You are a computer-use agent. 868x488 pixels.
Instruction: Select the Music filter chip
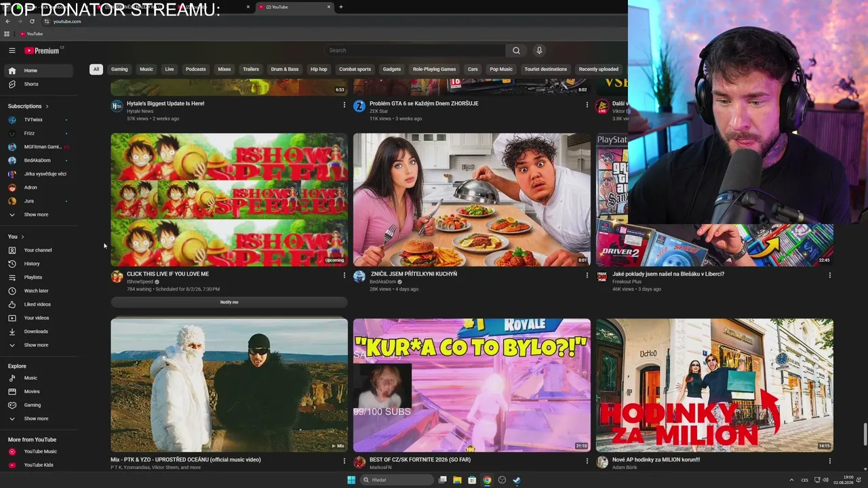(x=146, y=69)
